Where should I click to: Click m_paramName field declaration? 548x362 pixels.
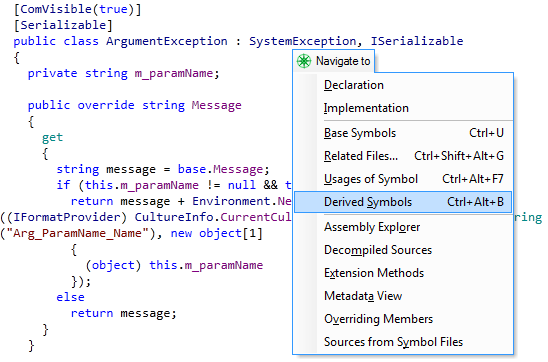174,73
